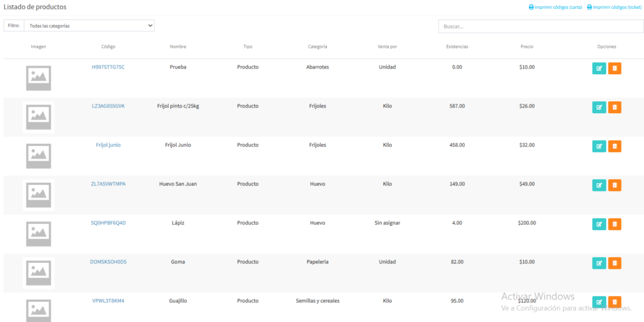
Task: Click delete trash icon for Prueba product
Action: 614,69
